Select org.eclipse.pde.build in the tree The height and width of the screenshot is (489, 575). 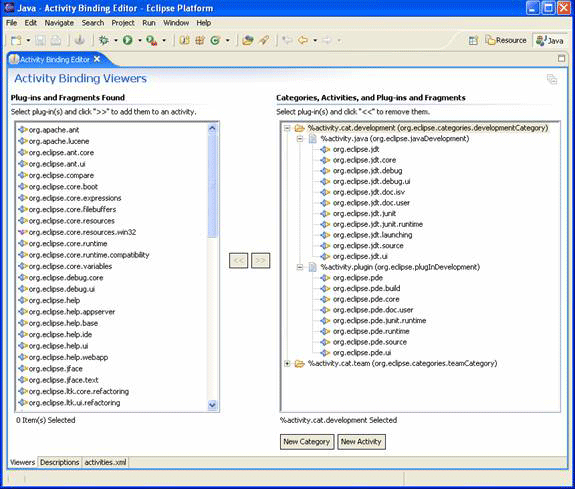pos(366,289)
